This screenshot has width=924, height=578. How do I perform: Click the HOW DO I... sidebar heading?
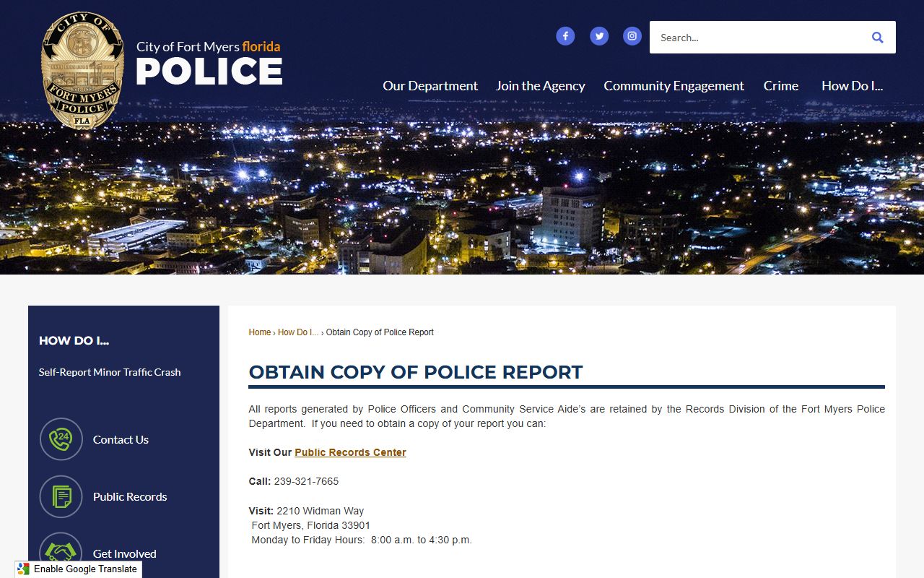point(74,341)
